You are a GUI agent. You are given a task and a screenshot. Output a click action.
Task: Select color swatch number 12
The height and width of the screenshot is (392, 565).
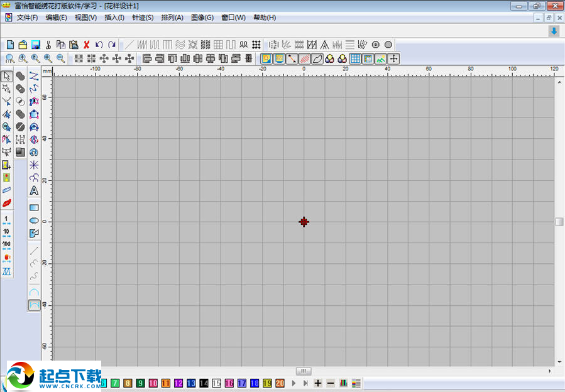coord(178,383)
